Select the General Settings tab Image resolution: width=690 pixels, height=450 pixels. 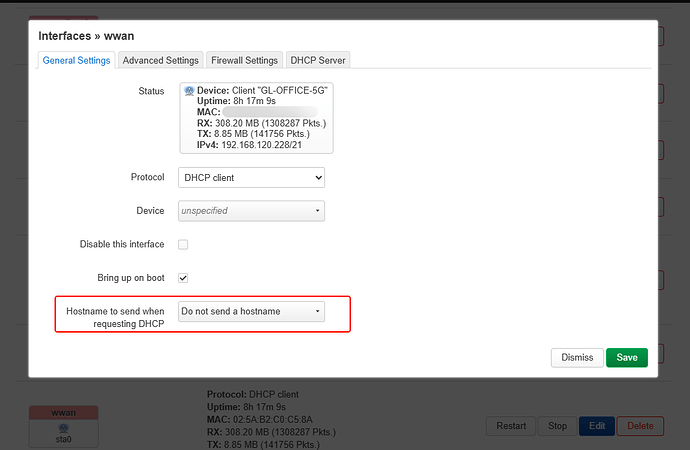click(76, 61)
